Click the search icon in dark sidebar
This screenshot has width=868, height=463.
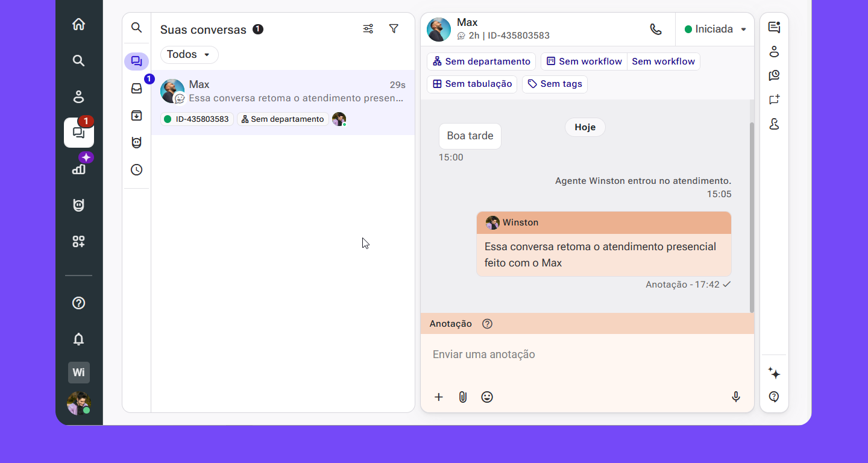(78, 60)
